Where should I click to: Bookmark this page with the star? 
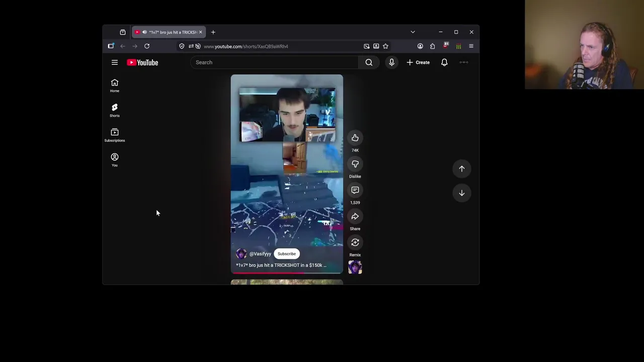coord(385,46)
